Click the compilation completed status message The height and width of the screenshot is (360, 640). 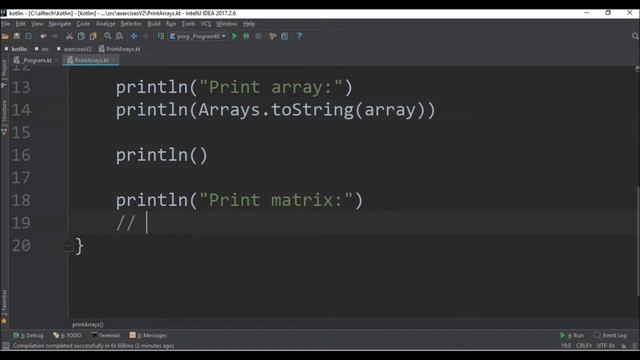coord(93,346)
